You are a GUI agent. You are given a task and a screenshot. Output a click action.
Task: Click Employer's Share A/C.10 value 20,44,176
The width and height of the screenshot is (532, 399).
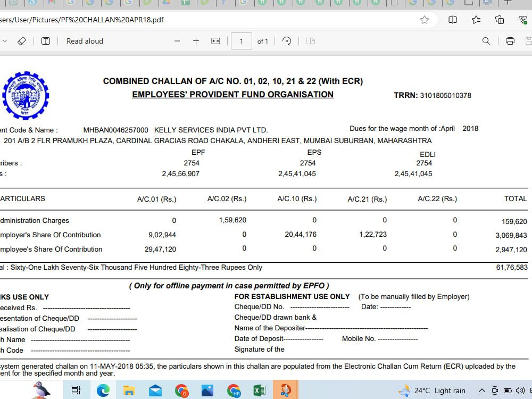[301, 234]
